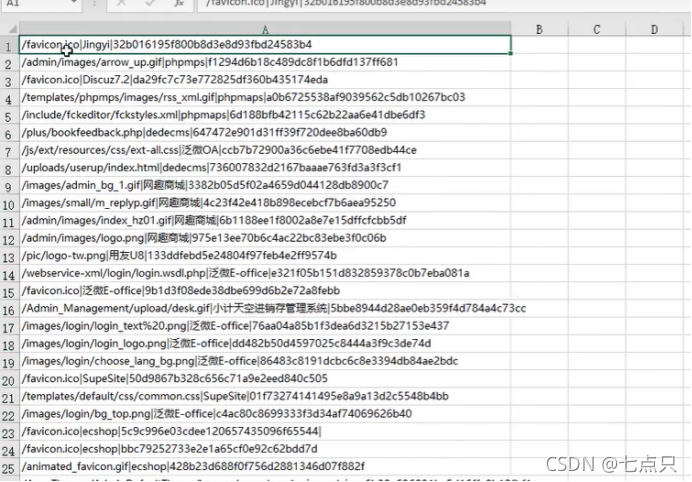
Task: Select row 11 header
Action: tap(9, 221)
